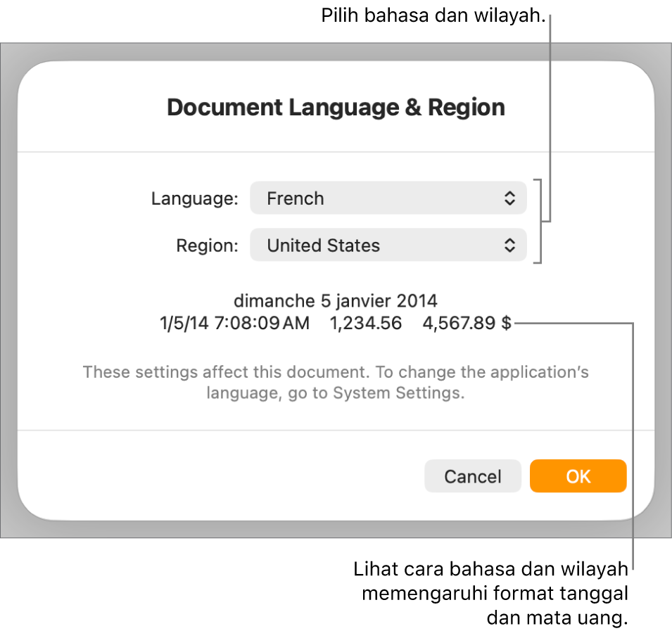672x638 pixels.
Task: Click the "go to System Settings" text
Action: click(376, 393)
